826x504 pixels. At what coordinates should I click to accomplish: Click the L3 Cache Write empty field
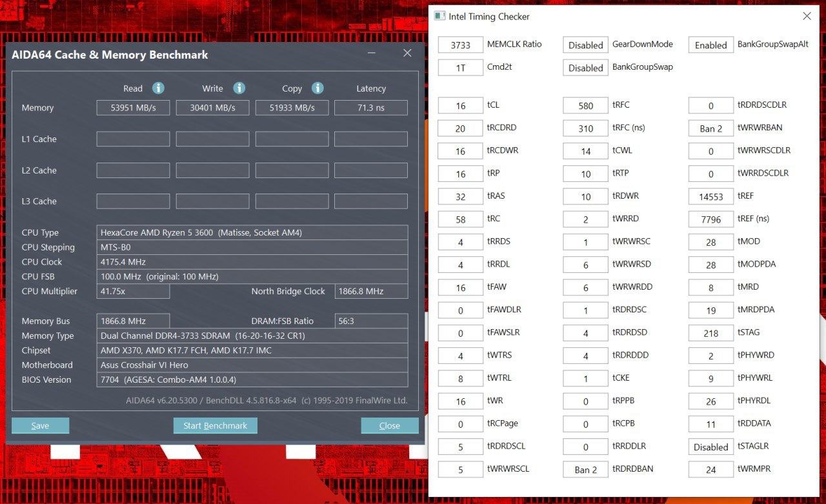tap(212, 201)
